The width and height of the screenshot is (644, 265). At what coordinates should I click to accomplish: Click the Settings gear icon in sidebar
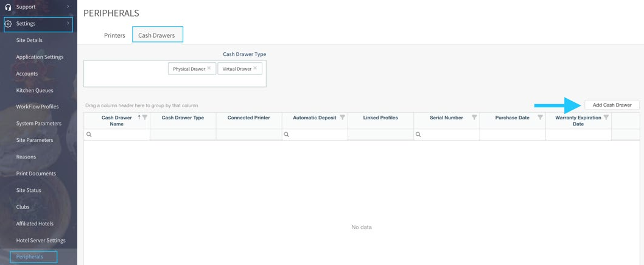pyautogui.click(x=9, y=24)
